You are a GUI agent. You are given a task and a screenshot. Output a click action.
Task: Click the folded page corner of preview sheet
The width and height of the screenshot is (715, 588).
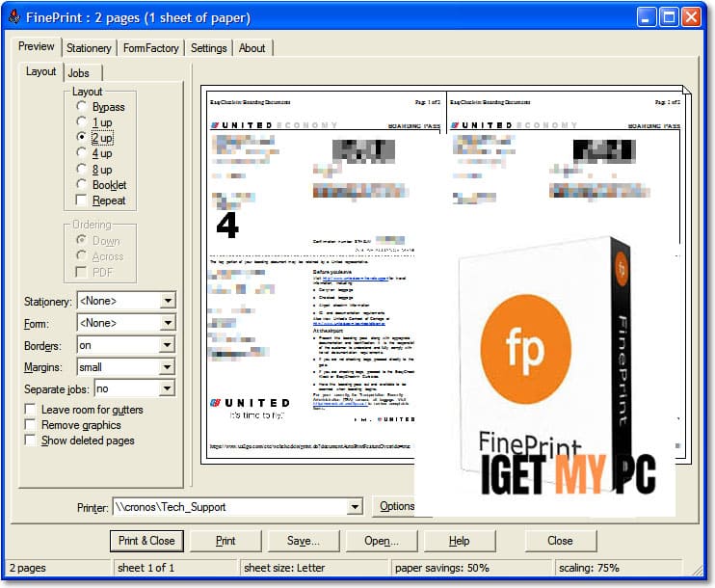click(x=687, y=90)
